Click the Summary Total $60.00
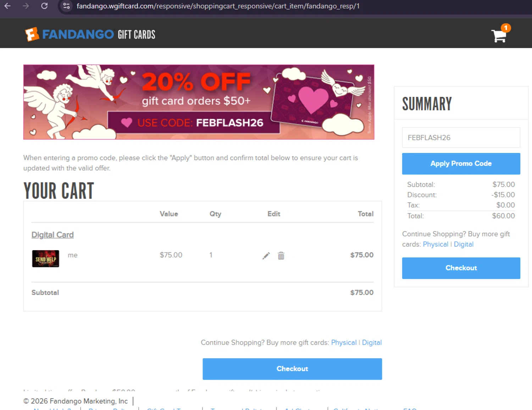 (503, 216)
